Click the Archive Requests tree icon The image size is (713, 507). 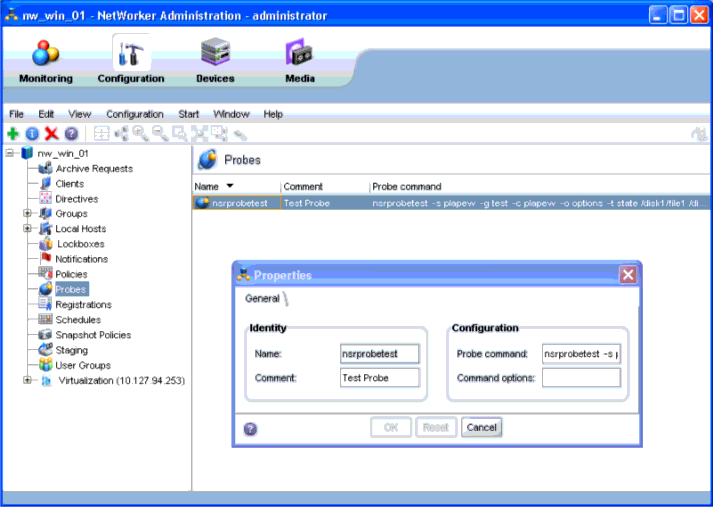point(45,169)
